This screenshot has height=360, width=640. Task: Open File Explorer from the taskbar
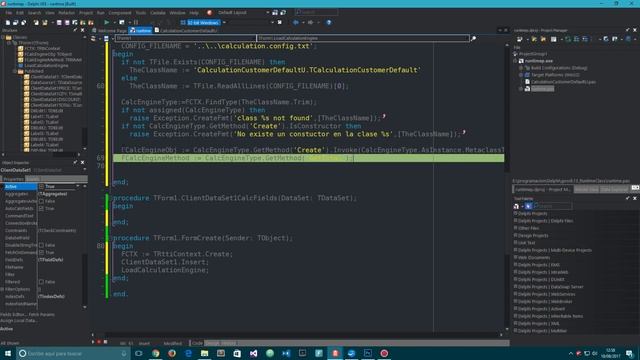coord(204,353)
